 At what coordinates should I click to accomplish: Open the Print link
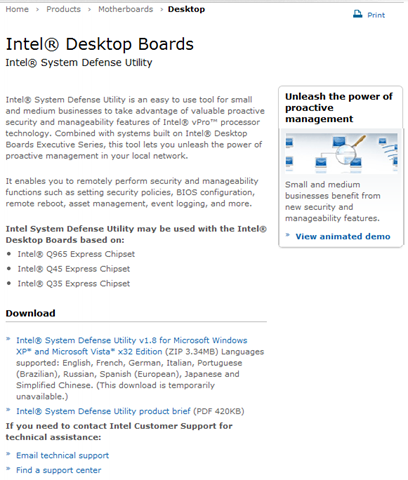[x=376, y=15]
